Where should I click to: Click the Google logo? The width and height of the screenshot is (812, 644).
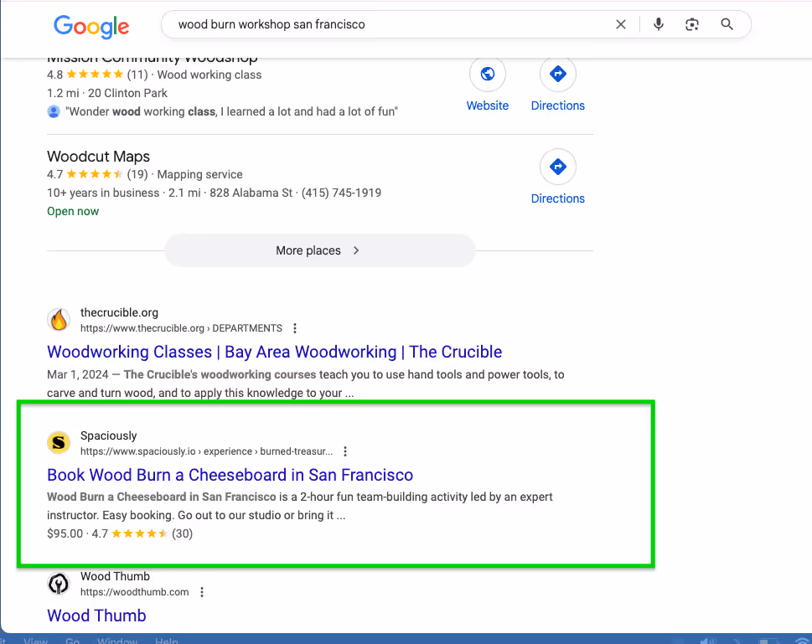[91, 26]
